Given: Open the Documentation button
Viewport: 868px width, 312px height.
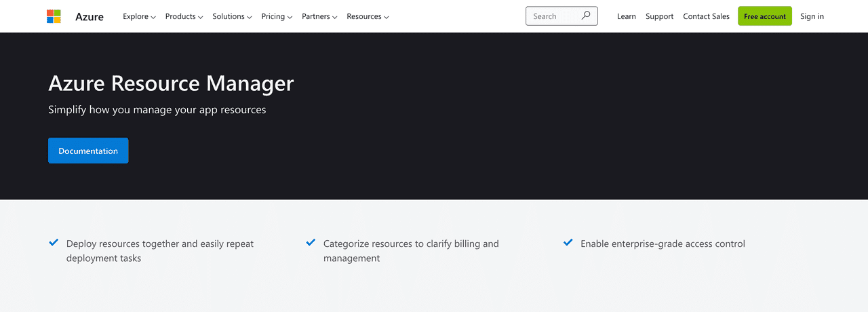Looking at the screenshot, I should coord(88,151).
